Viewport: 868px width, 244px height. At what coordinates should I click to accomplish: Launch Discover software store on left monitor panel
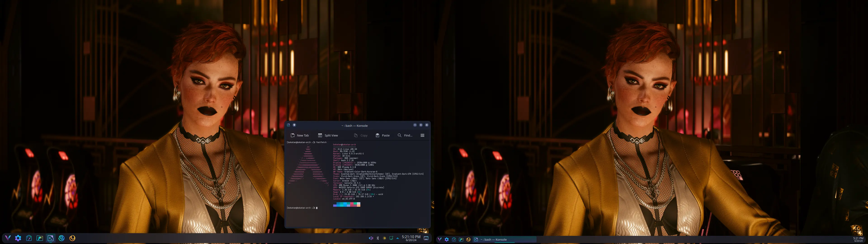coord(29,238)
